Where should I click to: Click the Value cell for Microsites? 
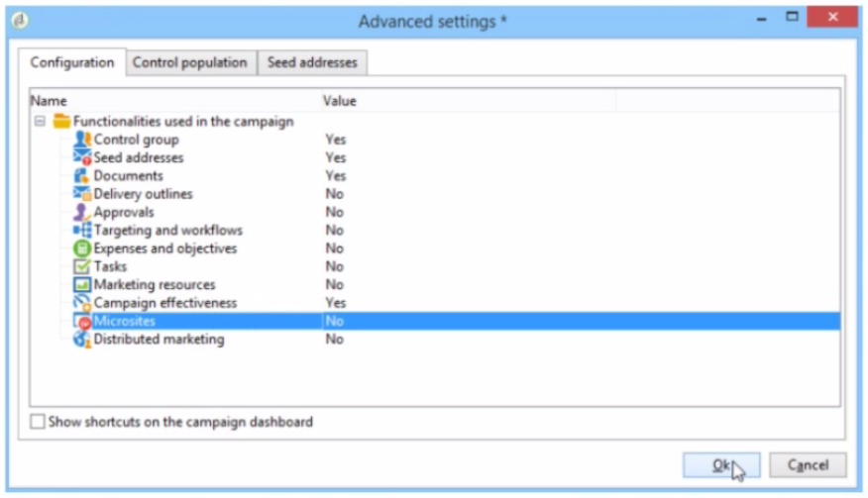(335, 322)
